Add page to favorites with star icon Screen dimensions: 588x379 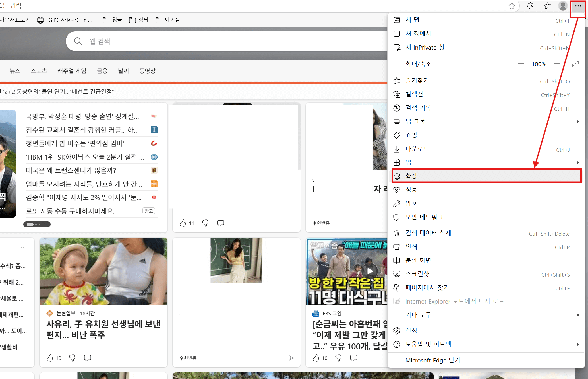tap(512, 6)
